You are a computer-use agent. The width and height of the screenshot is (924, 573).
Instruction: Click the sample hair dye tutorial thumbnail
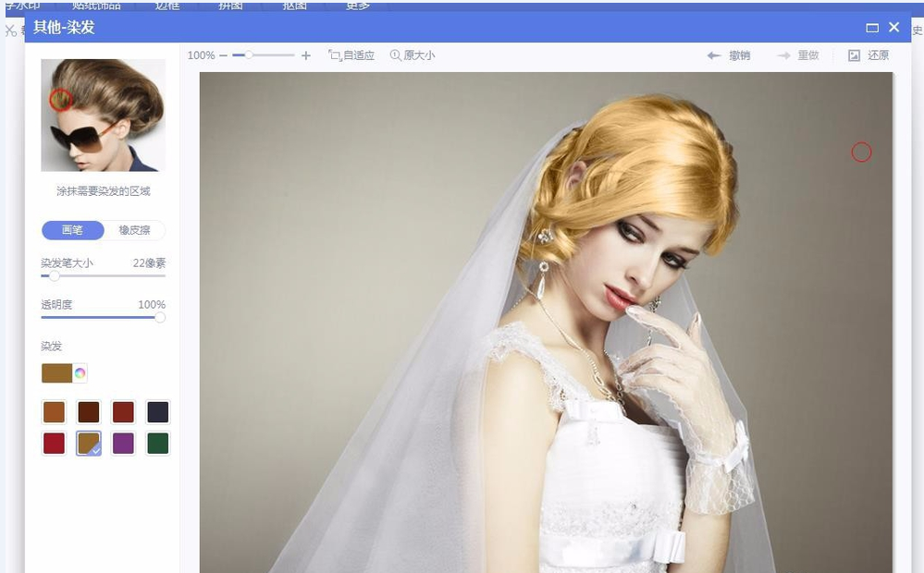point(103,115)
